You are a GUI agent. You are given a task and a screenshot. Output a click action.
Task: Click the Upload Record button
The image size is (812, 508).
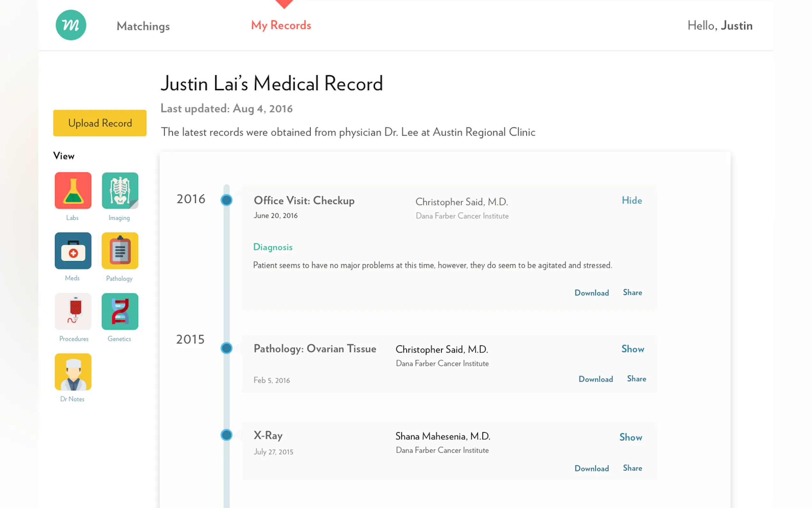pyautogui.click(x=100, y=123)
